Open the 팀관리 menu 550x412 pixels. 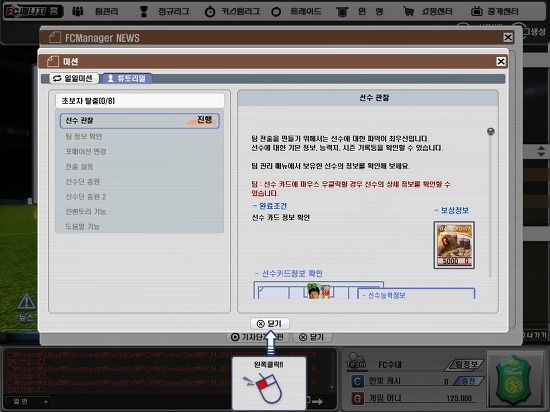click(95, 12)
